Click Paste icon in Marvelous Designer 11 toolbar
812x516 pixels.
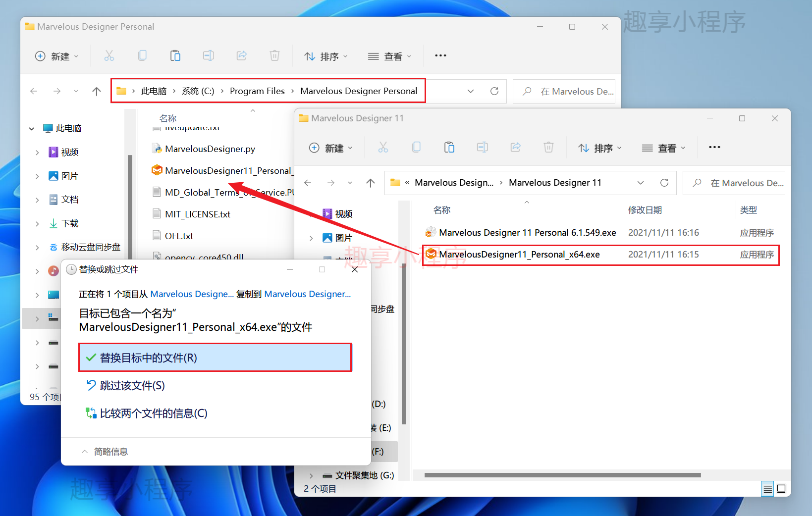(449, 148)
